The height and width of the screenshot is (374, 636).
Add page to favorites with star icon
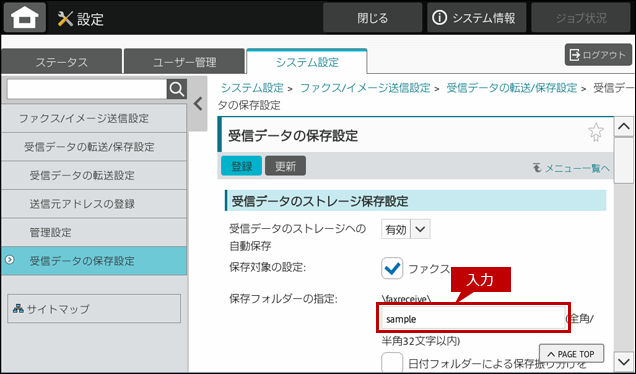[x=596, y=132]
